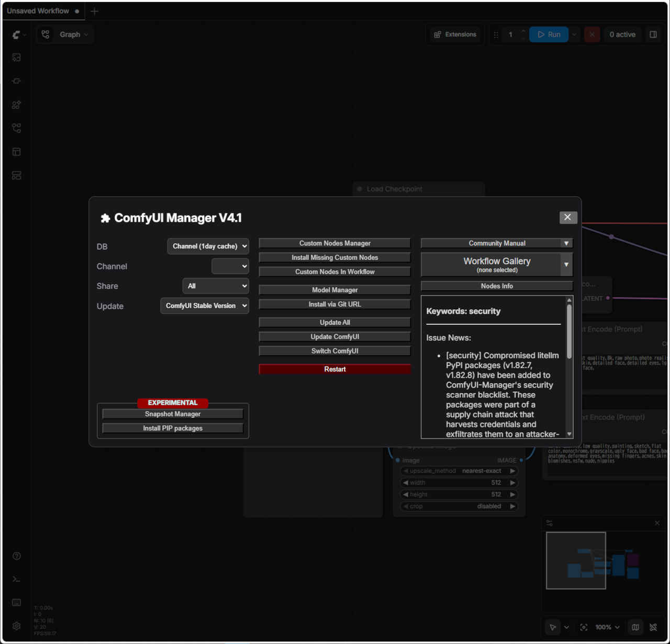Open the templates sidebar panel icon

click(x=17, y=152)
